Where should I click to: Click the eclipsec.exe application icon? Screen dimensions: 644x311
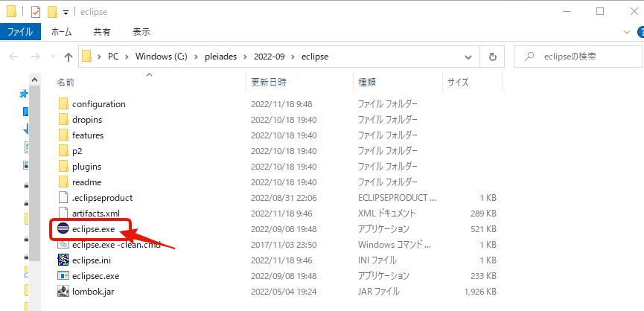coord(63,275)
